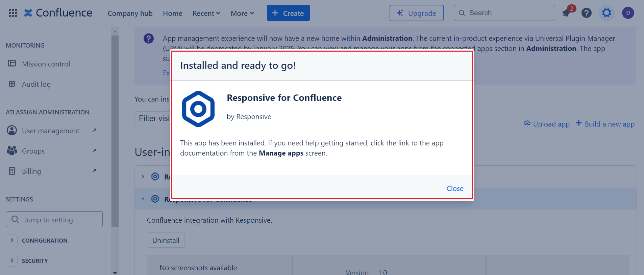Open the More dropdown

(242, 13)
